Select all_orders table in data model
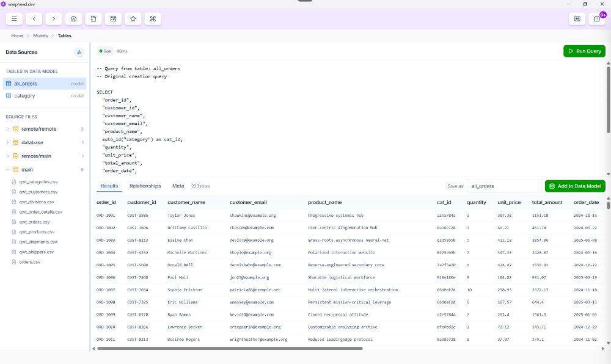This screenshot has height=364, width=611. [x=45, y=83]
